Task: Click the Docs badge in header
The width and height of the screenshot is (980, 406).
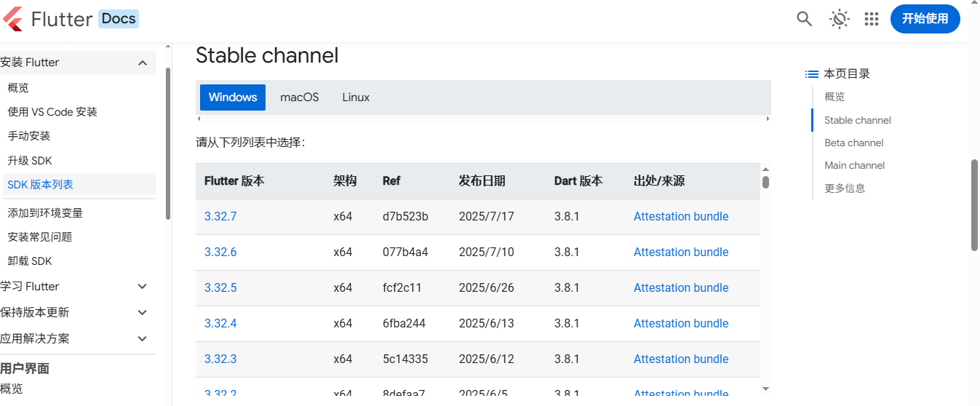Action: coord(119,18)
